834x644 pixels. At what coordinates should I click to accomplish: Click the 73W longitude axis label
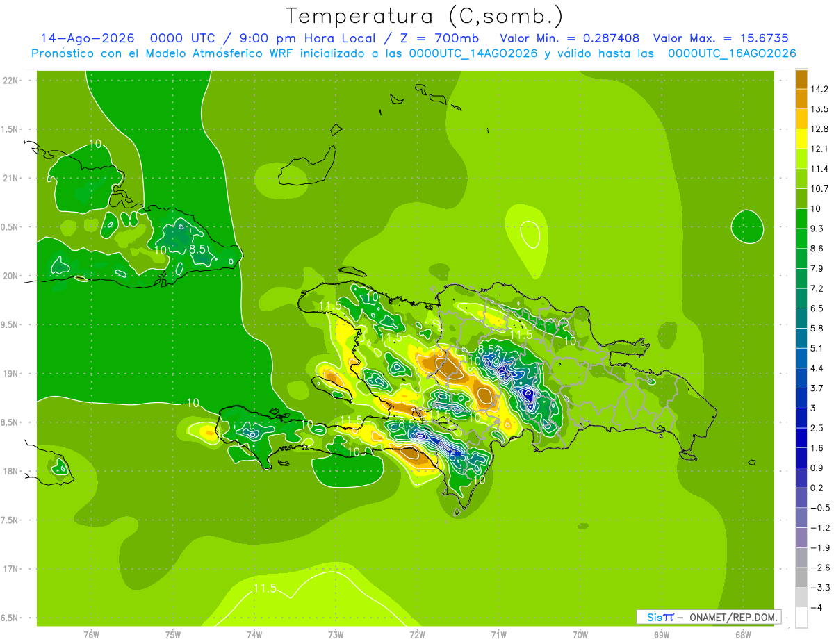point(336,634)
